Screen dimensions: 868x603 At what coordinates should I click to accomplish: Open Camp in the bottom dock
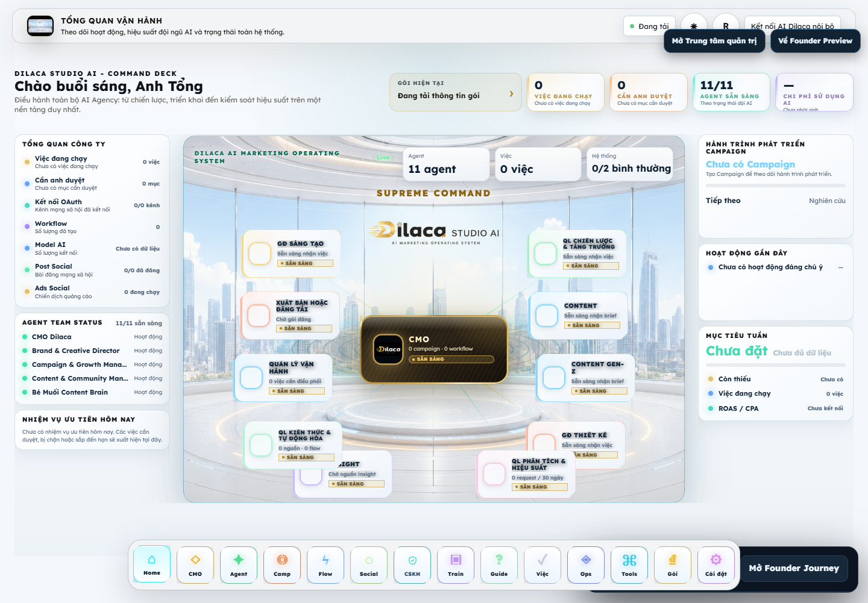pyautogui.click(x=282, y=564)
